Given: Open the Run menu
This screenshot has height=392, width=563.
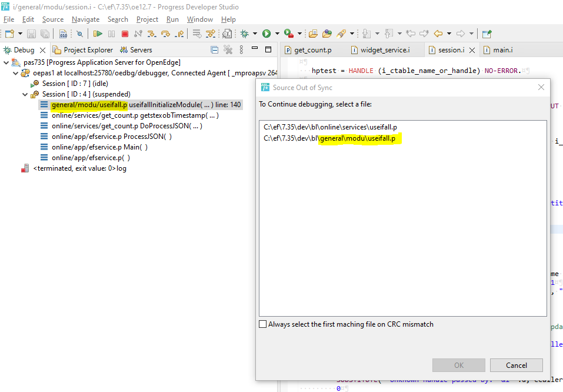Looking at the screenshot, I should click(172, 19).
